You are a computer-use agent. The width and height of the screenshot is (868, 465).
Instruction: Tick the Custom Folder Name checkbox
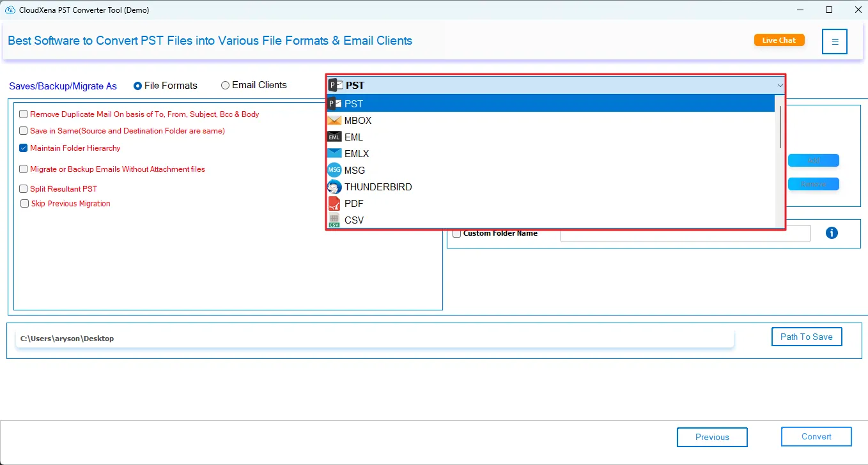(456, 234)
